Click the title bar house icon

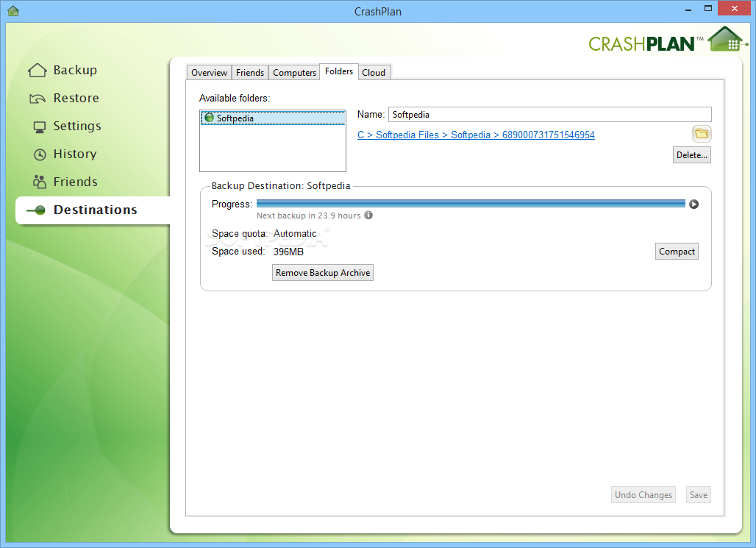pos(13,10)
